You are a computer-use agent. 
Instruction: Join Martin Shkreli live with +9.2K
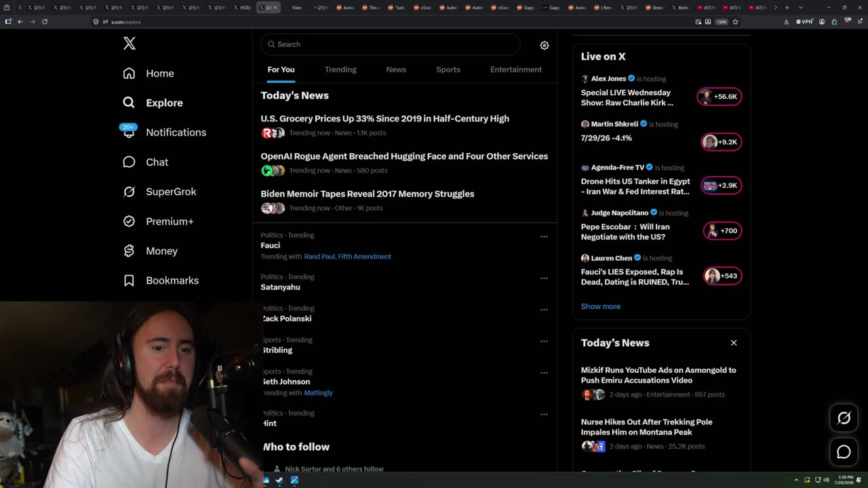pos(721,142)
